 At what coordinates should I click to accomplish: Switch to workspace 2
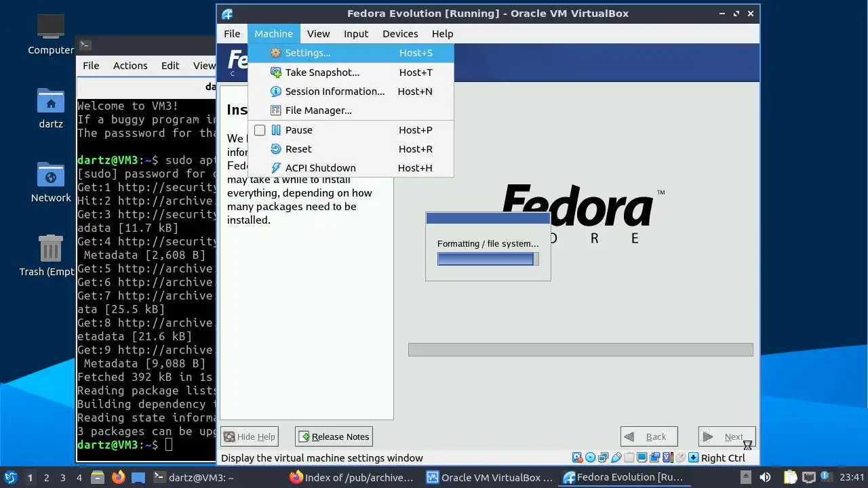tap(46, 477)
